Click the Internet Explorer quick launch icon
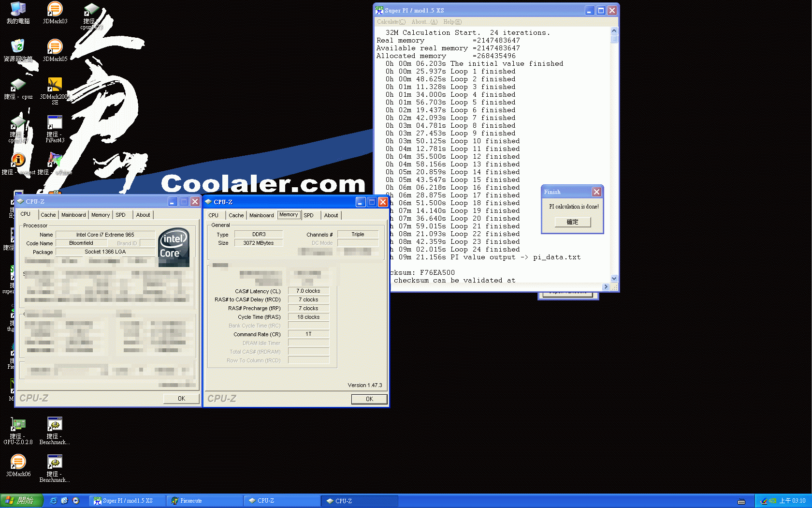The height and width of the screenshot is (508, 812). 53,501
